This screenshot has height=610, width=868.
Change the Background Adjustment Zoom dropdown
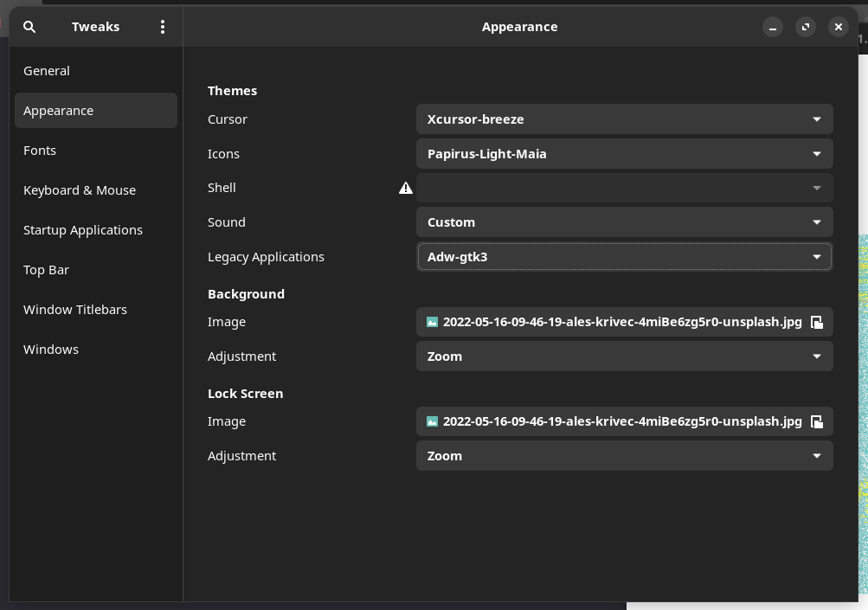click(624, 356)
